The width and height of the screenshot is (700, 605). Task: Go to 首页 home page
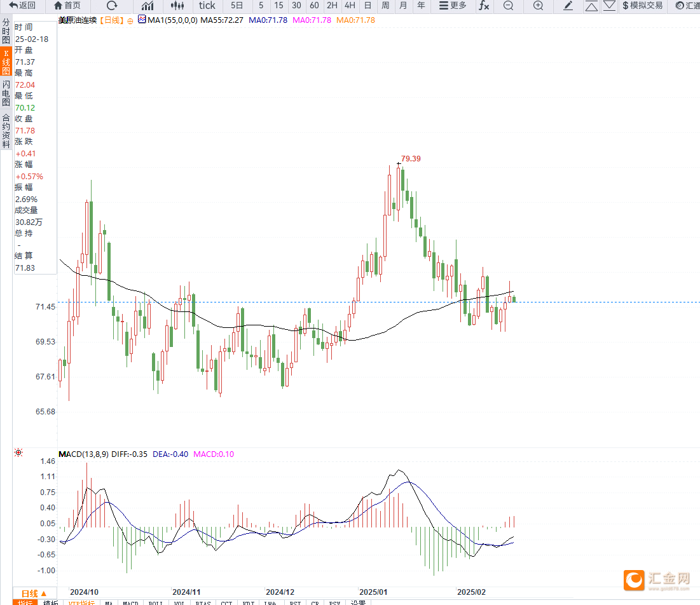pos(67,5)
